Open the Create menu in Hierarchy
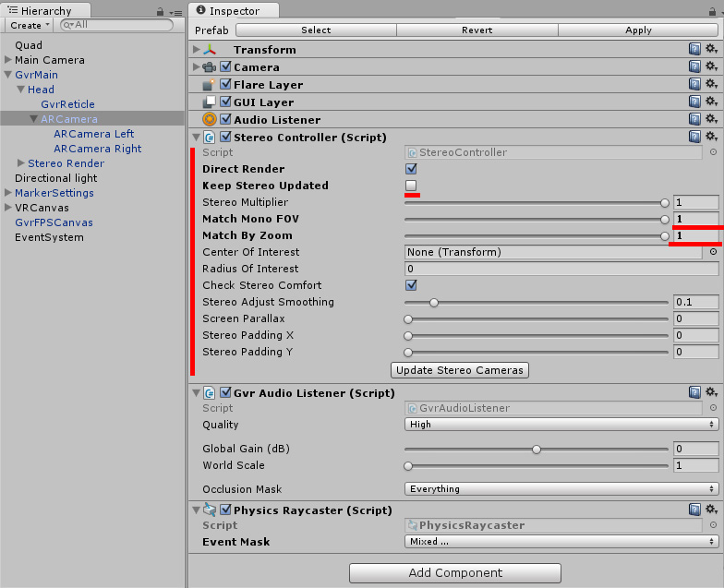 [30, 26]
